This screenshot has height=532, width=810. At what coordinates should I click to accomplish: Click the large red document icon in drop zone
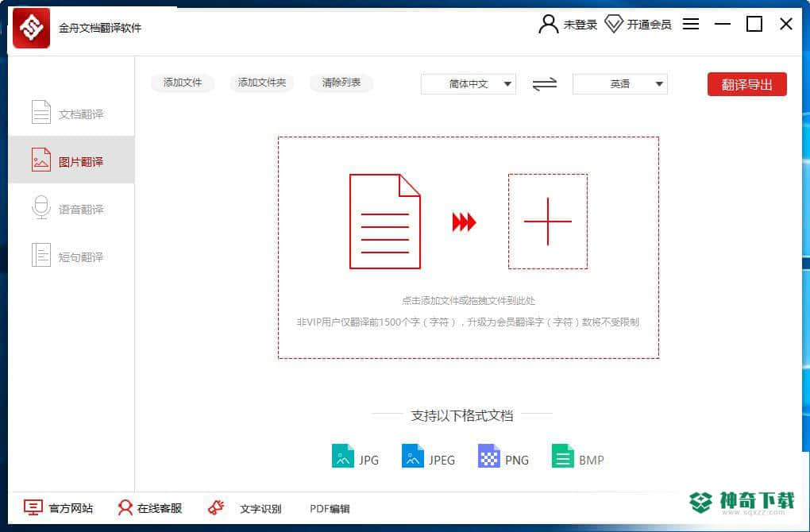coord(385,222)
